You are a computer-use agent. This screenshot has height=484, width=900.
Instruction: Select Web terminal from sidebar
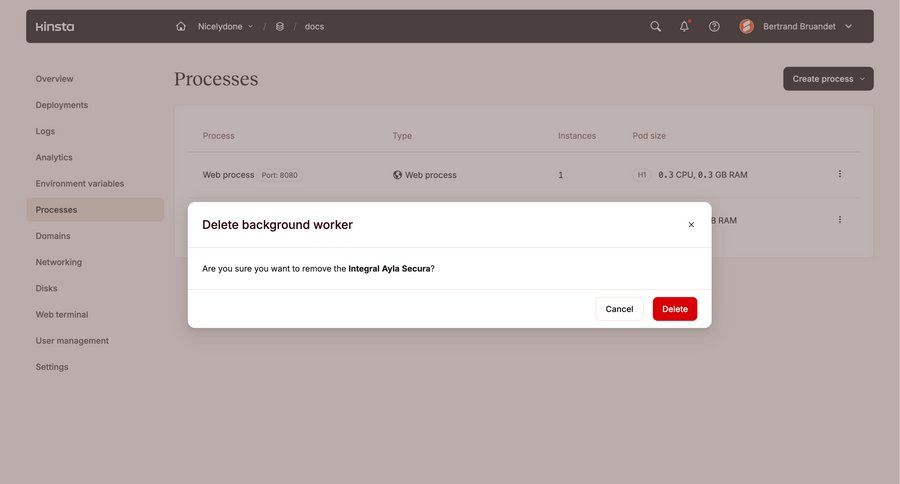pos(62,314)
